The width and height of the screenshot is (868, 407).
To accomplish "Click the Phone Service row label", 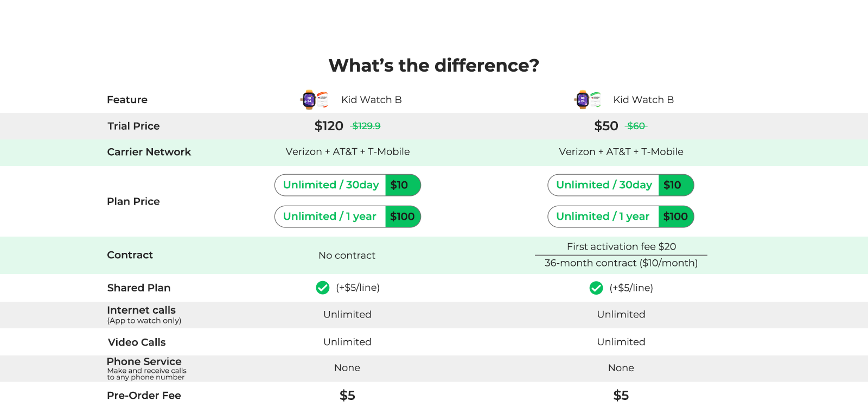I will [144, 361].
